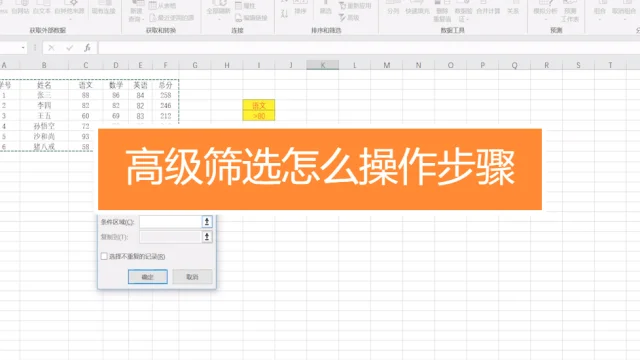Select the yellow 语文 criteria header cell
640x360 pixels.
click(259, 105)
